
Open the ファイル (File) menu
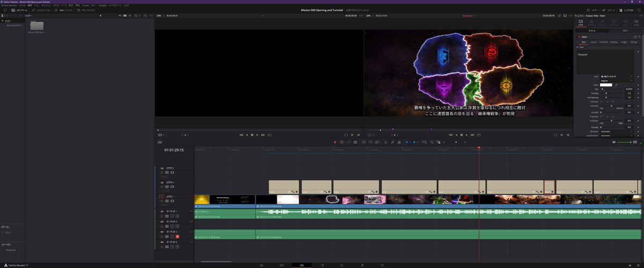(x=22, y=5)
